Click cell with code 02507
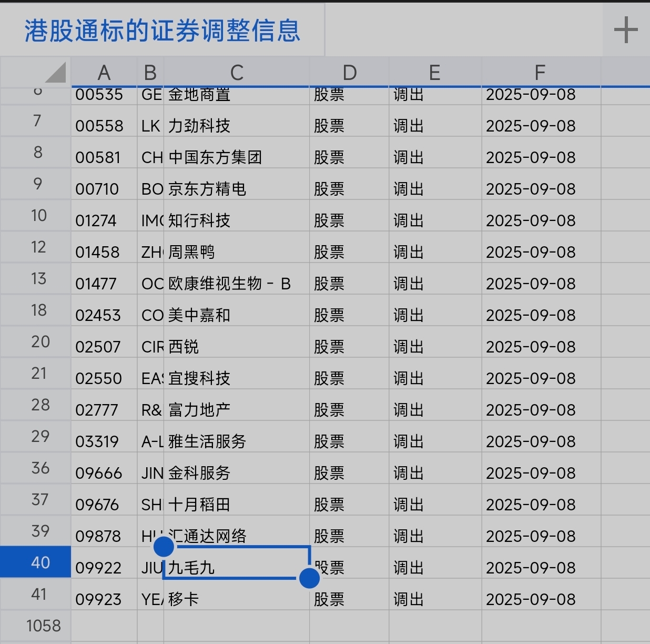Viewport: 650px width, 644px height. tap(104, 342)
